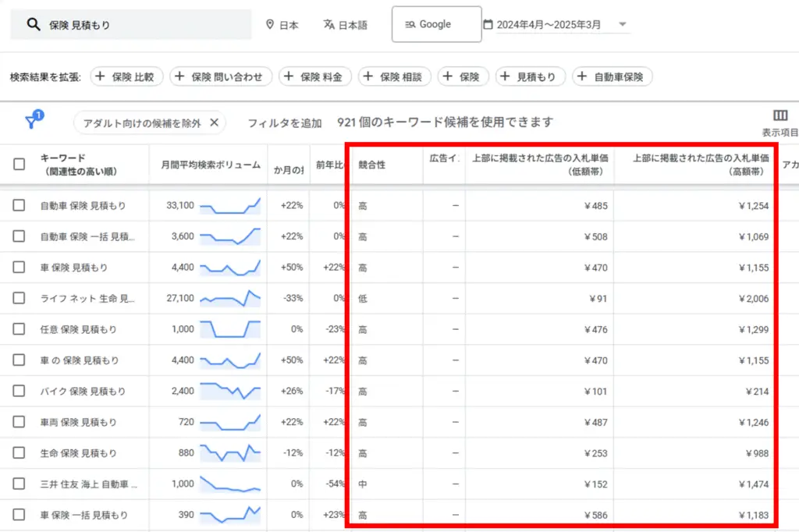Tick the checkbox for 車 保険 見積もり
Screen dimensions: 799x532
click(x=19, y=267)
